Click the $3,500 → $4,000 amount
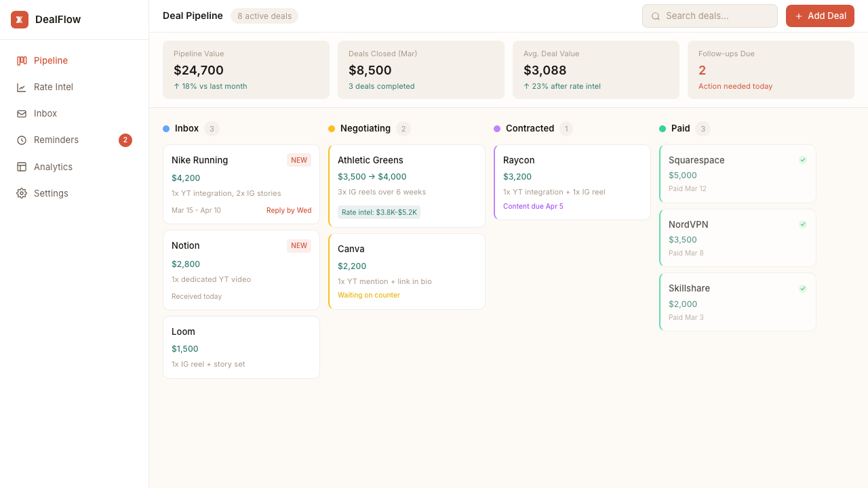868x488 pixels. coord(372,176)
